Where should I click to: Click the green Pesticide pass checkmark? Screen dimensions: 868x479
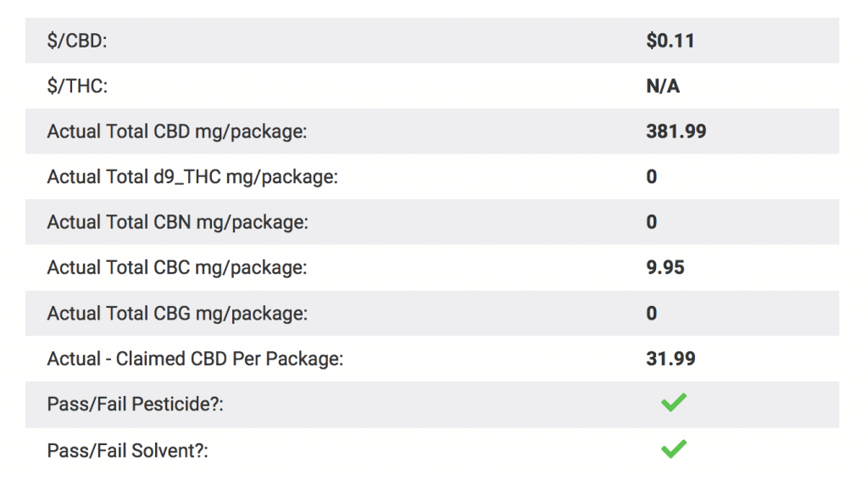click(674, 403)
